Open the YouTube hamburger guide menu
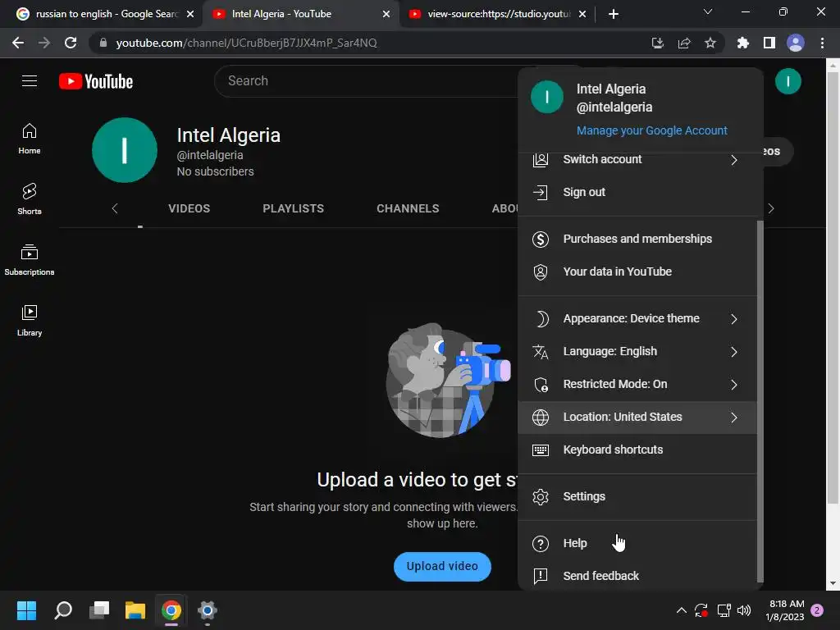This screenshot has width=840, height=630. [x=30, y=81]
